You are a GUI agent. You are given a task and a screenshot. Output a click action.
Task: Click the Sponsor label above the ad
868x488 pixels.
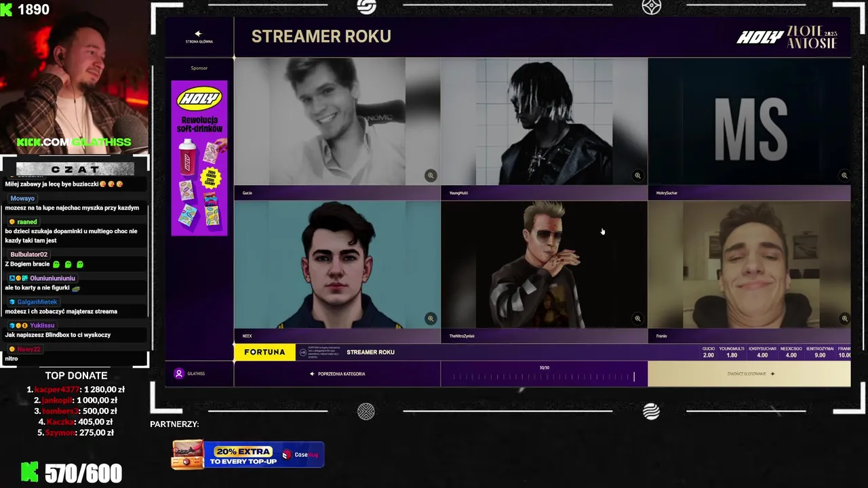click(199, 68)
